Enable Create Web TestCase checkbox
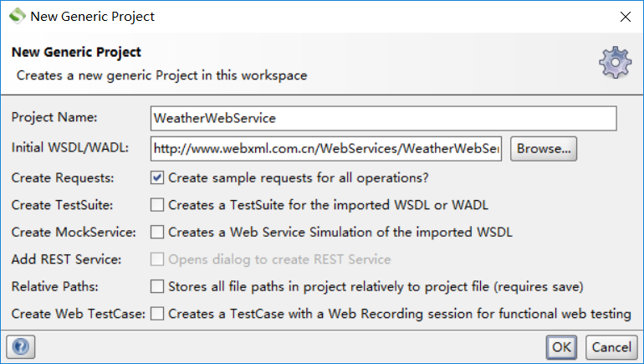The height and width of the screenshot is (364, 644). 157,314
